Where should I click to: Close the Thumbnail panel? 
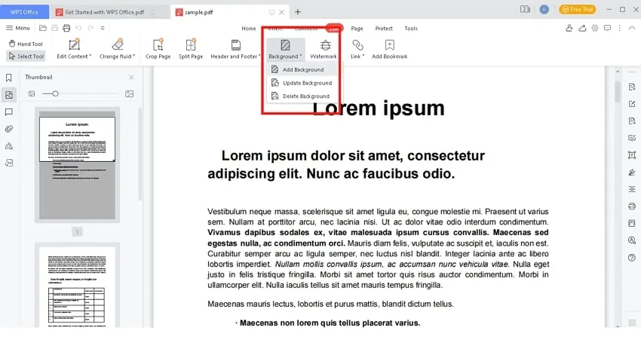click(131, 77)
